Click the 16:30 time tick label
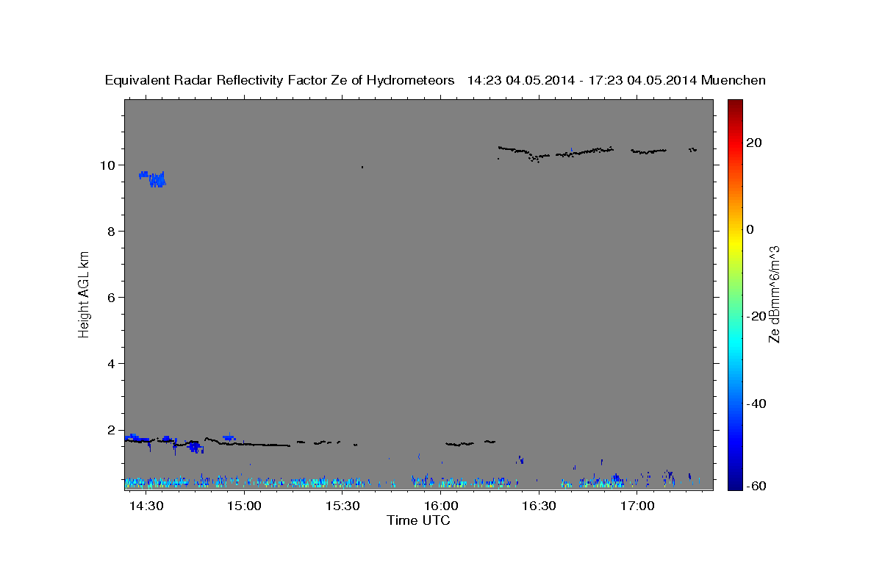882x588 pixels. tap(539, 506)
